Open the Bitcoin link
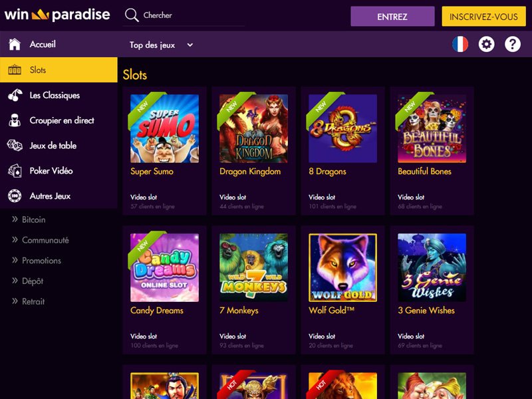Image resolution: width=532 pixels, height=399 pixels. 34,219
